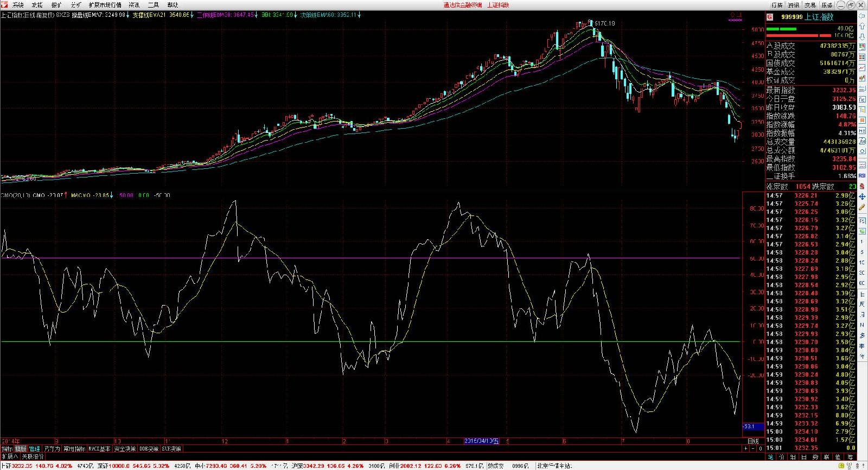868x470 pixels.
Task: Click the 交易 button at top right
Action: [810, 5]
